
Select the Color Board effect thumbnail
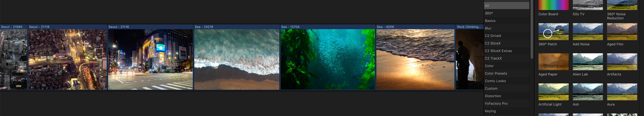[x=553, y=5]
